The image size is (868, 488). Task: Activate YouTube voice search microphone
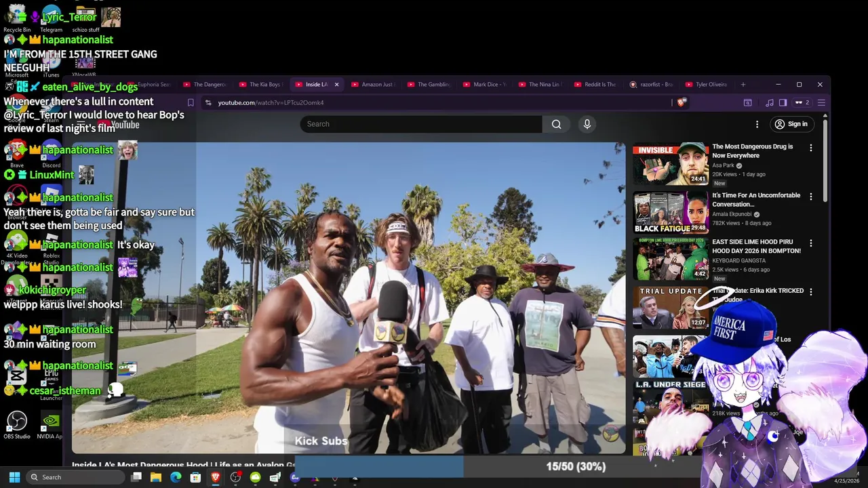[587, 124]
